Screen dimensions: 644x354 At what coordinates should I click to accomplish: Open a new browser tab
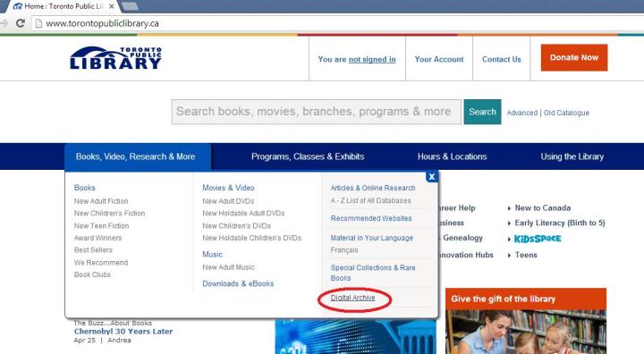pyautogui.click(x=130, y=6)
